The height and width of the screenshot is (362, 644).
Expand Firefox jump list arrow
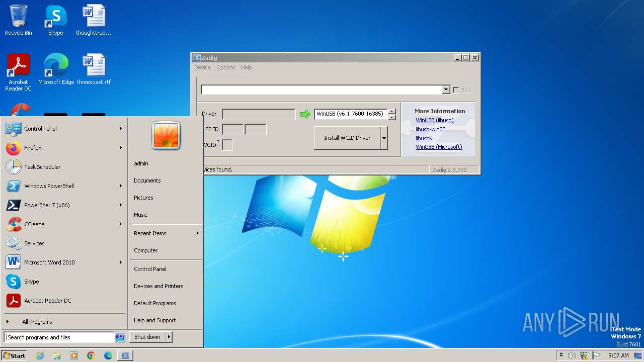121,148
